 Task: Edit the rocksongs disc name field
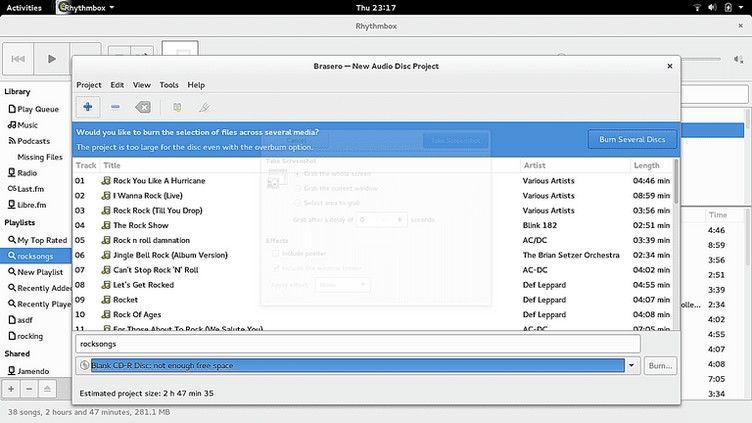(358, 344)
